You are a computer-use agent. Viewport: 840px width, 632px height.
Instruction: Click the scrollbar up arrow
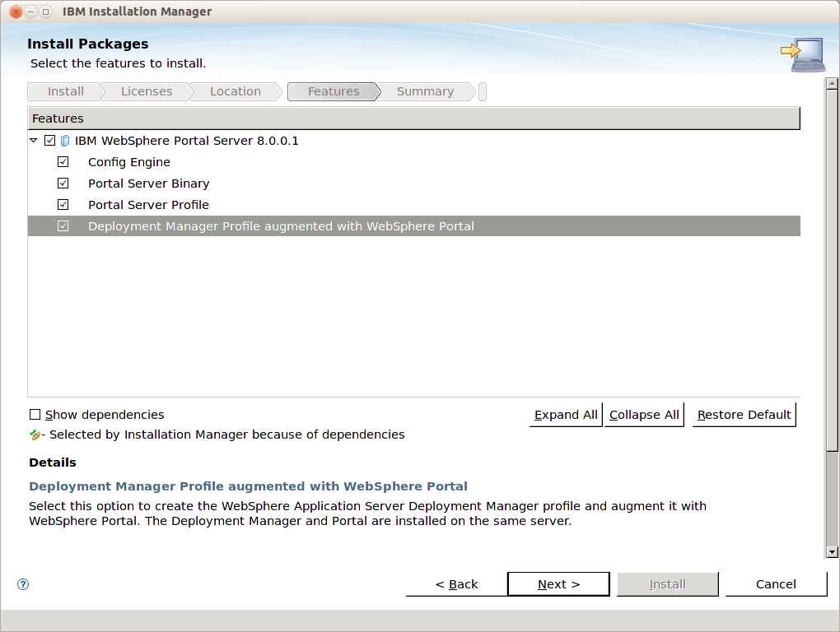pyautogui.click(x=832, y=83)
